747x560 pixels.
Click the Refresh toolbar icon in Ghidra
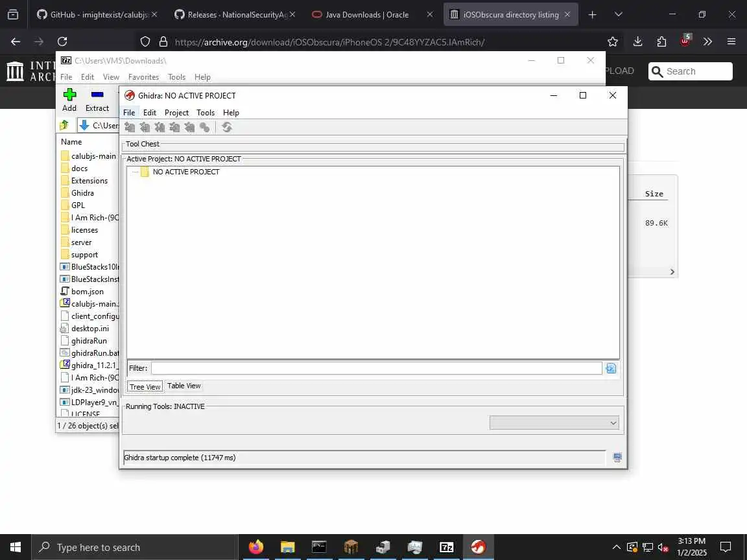(x=227, y=127)
